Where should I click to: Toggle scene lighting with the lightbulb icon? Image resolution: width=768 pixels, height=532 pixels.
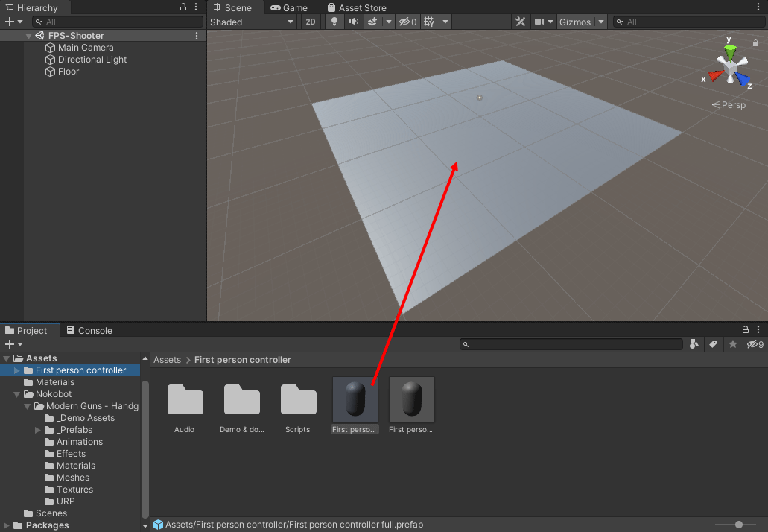pyautogui.click(x=334, y=22)
